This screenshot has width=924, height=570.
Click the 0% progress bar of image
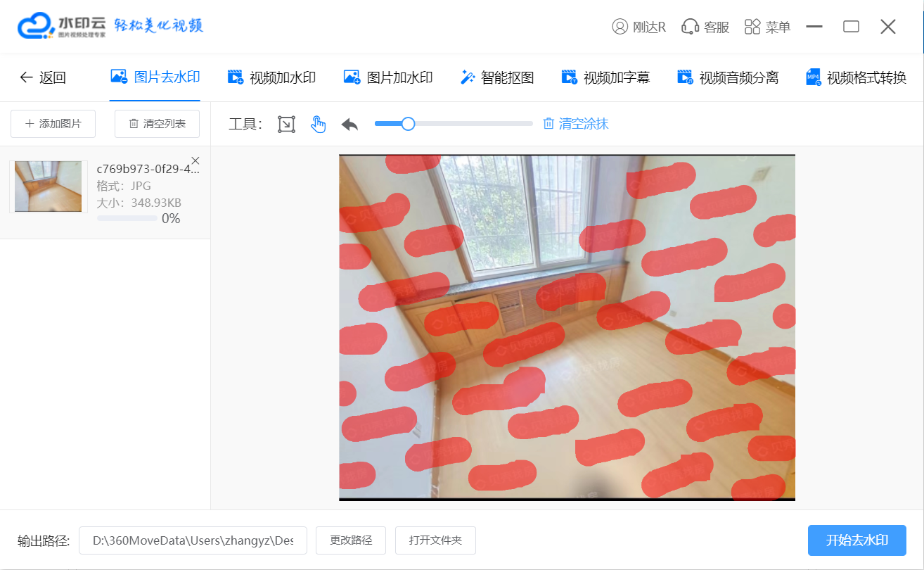(127, 218)
